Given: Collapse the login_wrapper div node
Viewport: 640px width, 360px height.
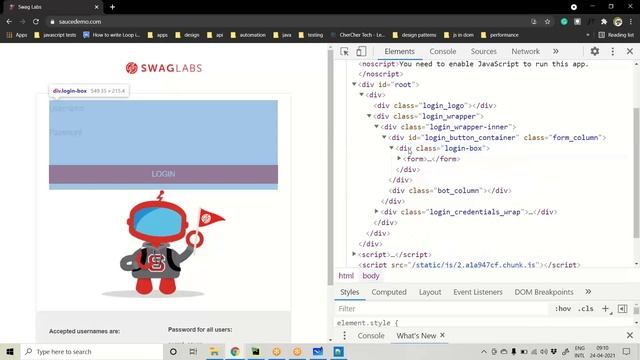Looking at the screenshot, I should click(x=369, y=116).
